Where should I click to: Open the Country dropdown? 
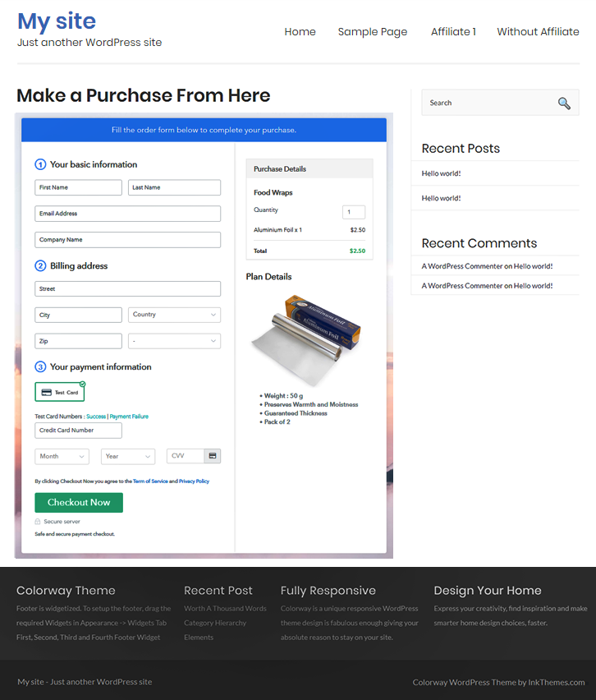pyautogui.click(x=174, y=315)
